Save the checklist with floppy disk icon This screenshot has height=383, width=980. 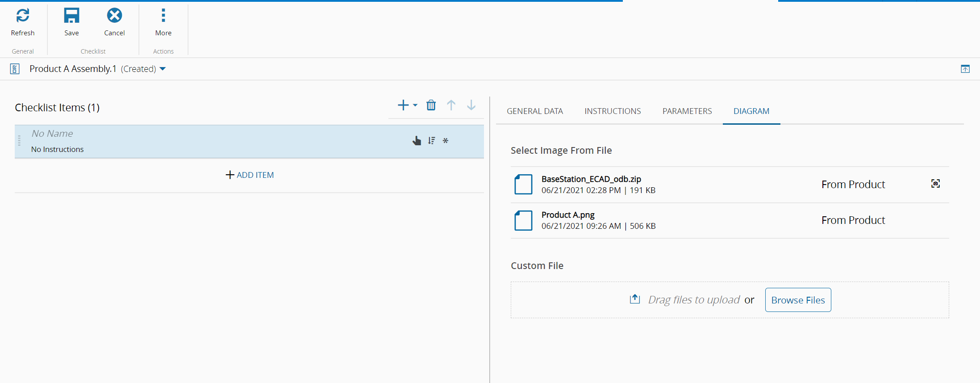click(x=71, y=16)
